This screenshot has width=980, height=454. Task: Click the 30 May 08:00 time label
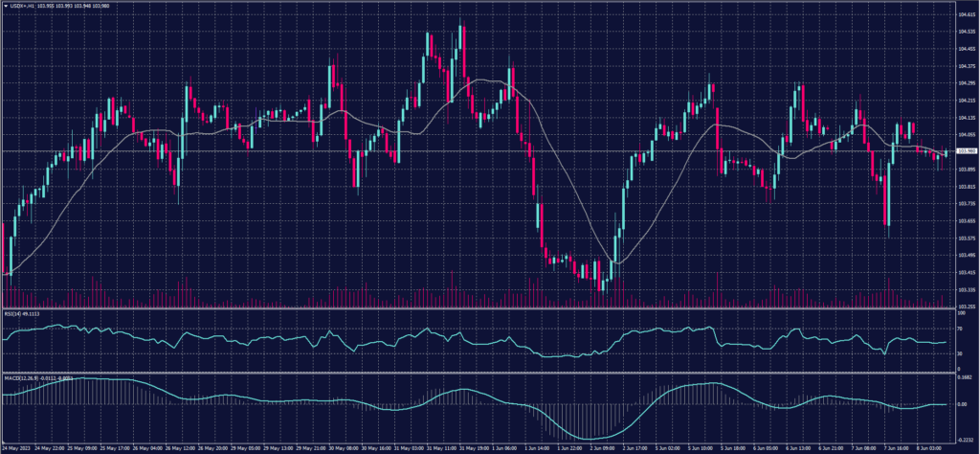(344, 446)
